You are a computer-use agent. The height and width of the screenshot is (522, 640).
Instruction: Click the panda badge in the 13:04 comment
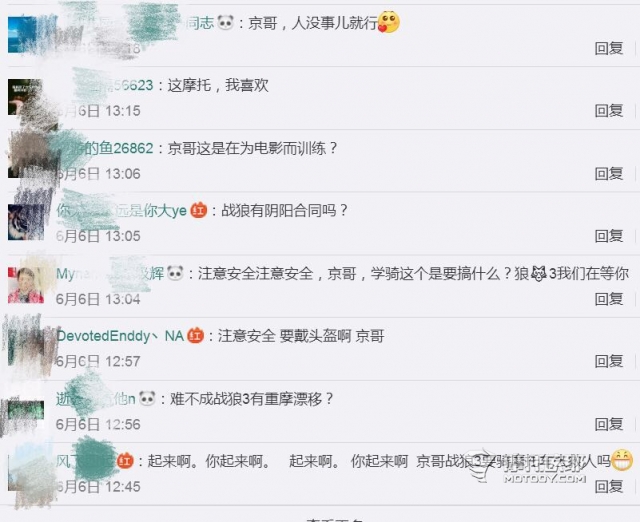coord(176,273)
